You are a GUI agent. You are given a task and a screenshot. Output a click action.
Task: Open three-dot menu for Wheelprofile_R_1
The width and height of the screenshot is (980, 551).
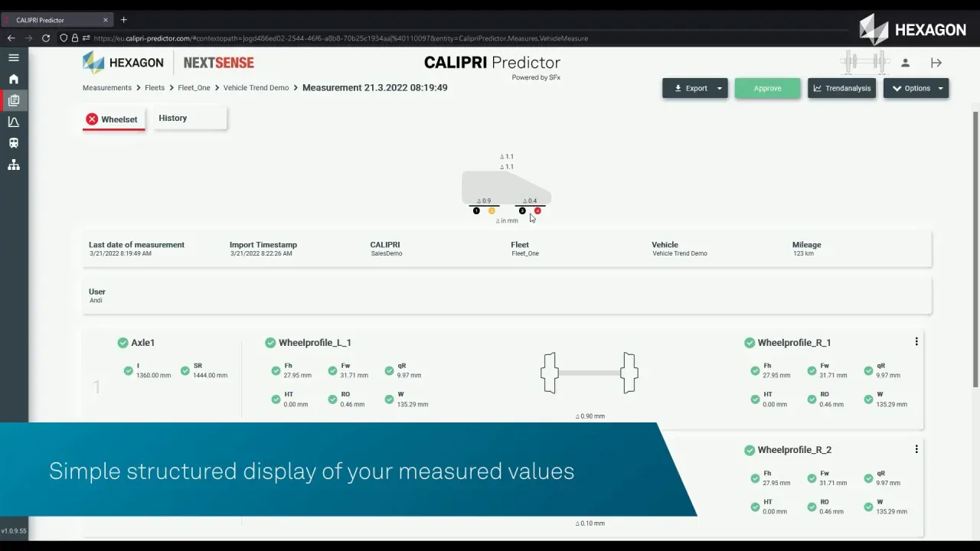click(916, 342)
